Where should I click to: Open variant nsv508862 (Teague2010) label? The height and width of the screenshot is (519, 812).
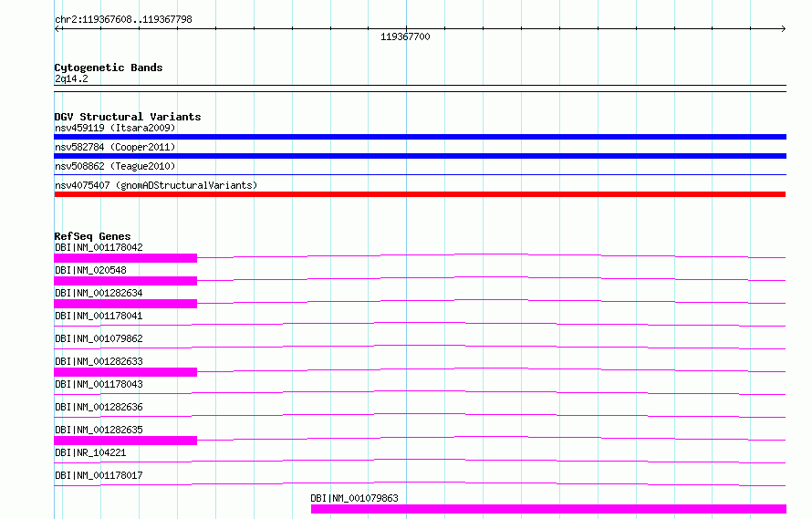pos(115,166)
